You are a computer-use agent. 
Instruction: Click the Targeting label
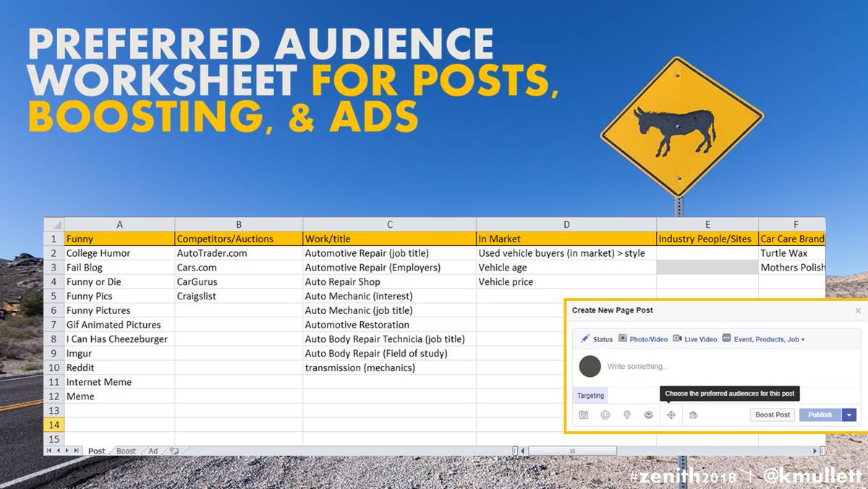point(590,396)
